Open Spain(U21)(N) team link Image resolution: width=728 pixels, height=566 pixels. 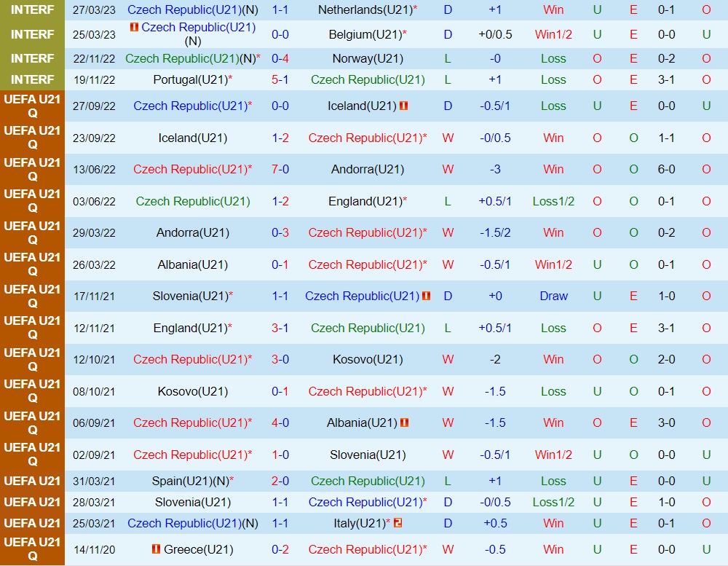pyautogui.click(x=190, y=481)
